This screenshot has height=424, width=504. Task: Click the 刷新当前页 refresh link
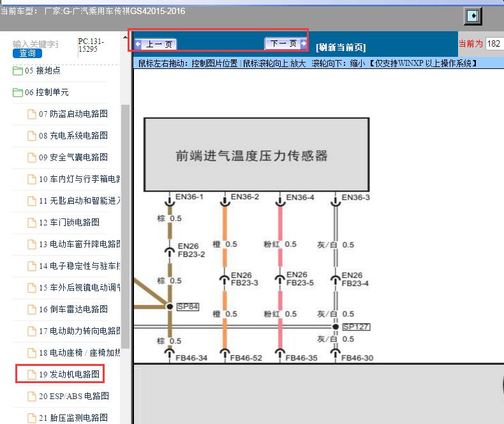[341, 48]
